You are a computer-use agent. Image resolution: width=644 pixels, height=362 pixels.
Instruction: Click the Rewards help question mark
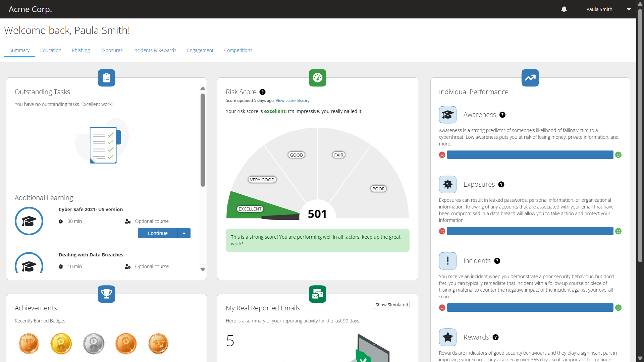pos(495,337)
